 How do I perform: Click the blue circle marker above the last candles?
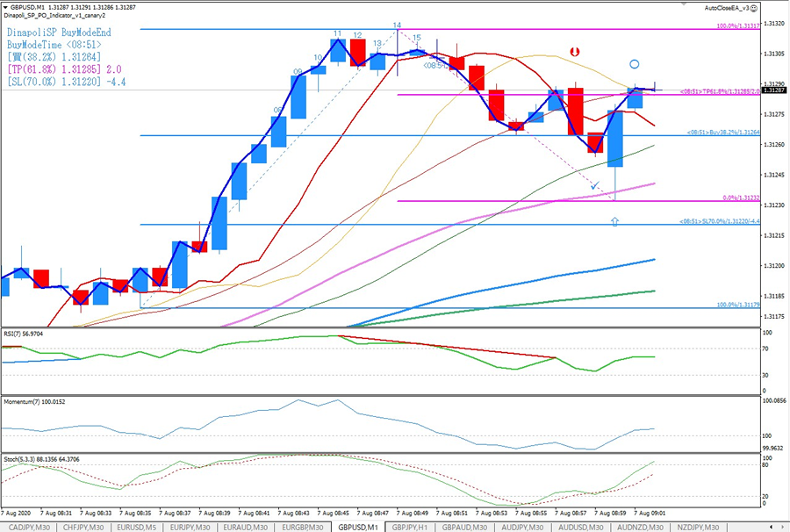[635, 64]
